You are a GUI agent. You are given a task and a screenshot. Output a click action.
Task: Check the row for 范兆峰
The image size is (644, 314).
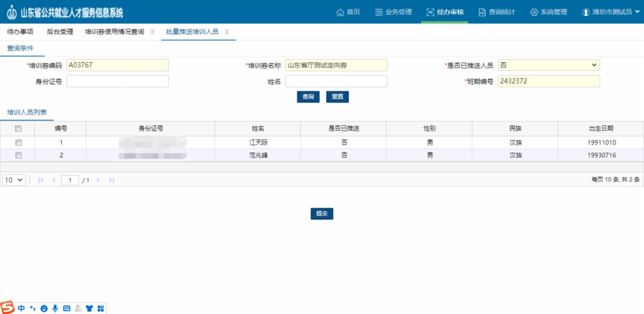[18, 156]
